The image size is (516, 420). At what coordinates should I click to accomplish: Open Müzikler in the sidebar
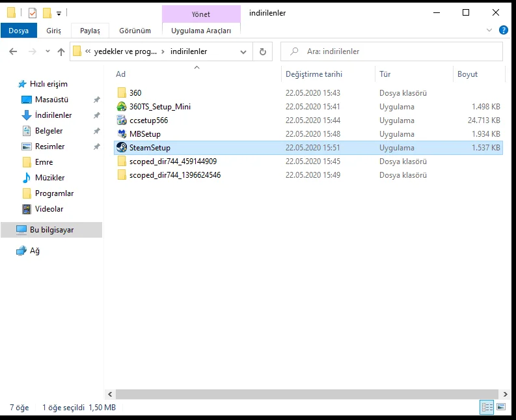(x=49, y=178)
